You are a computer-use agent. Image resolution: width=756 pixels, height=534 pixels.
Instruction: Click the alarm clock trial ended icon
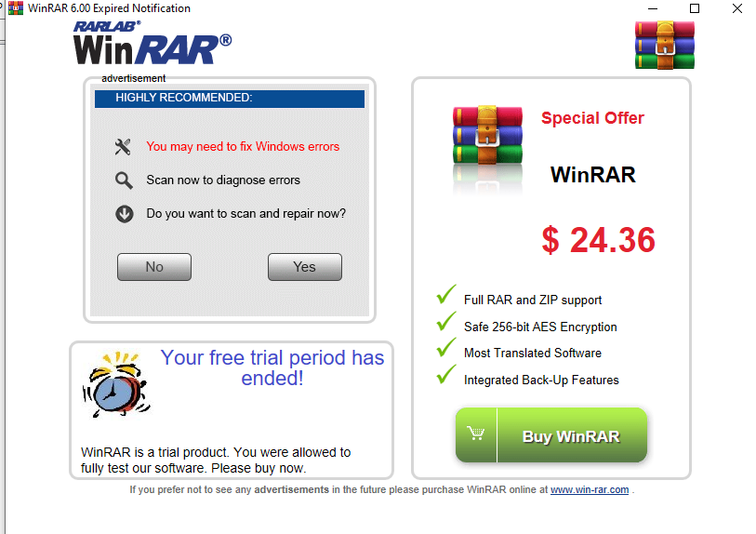115,384
